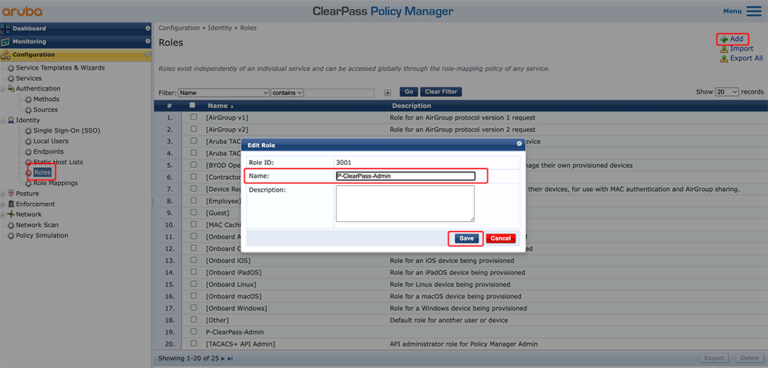768x368 pixels.
Task: Click the role Name input field
Action: tap(405, 176)
